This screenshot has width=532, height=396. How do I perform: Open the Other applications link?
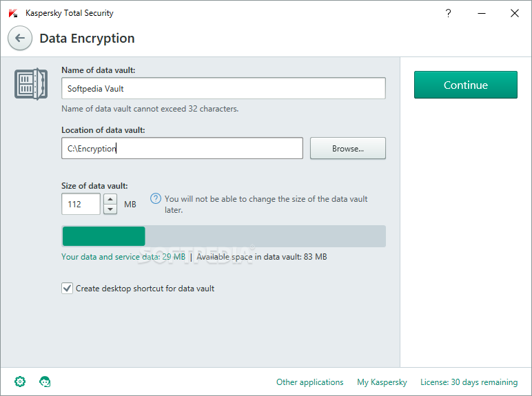(310, 382)
